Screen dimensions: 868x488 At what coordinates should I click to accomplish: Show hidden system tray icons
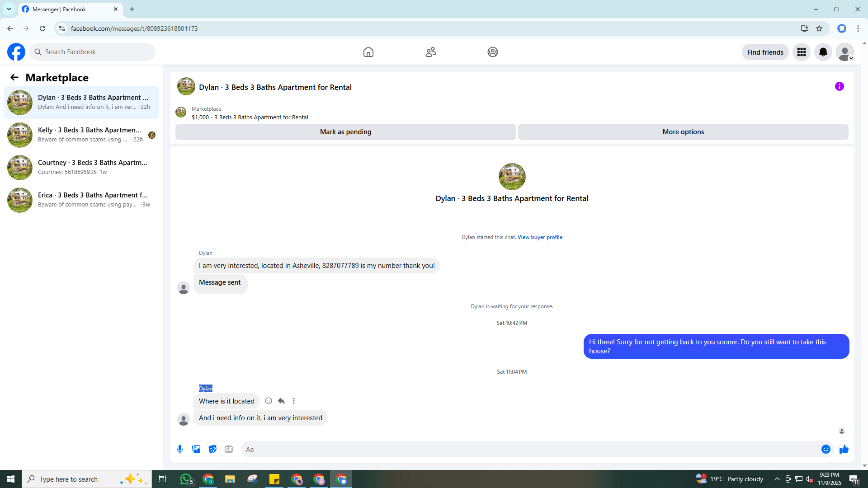pyautogui.click(x=777, y=479)
